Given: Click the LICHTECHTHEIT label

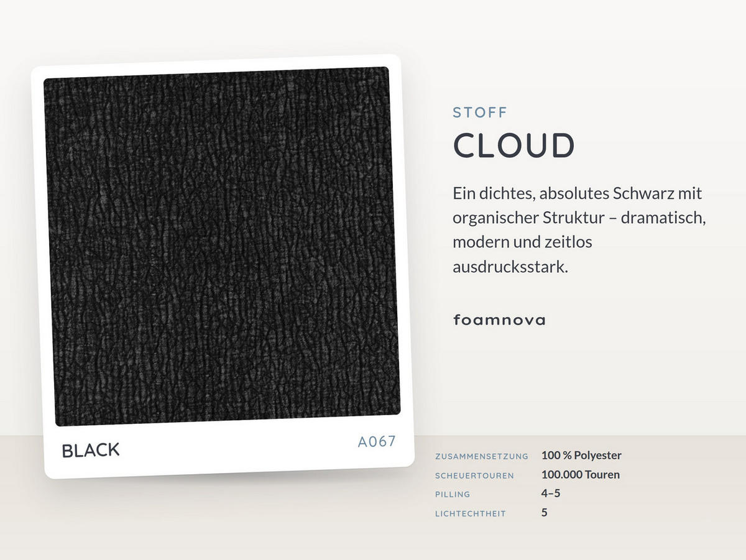Looking at the screenshot, I should (471, 514).
